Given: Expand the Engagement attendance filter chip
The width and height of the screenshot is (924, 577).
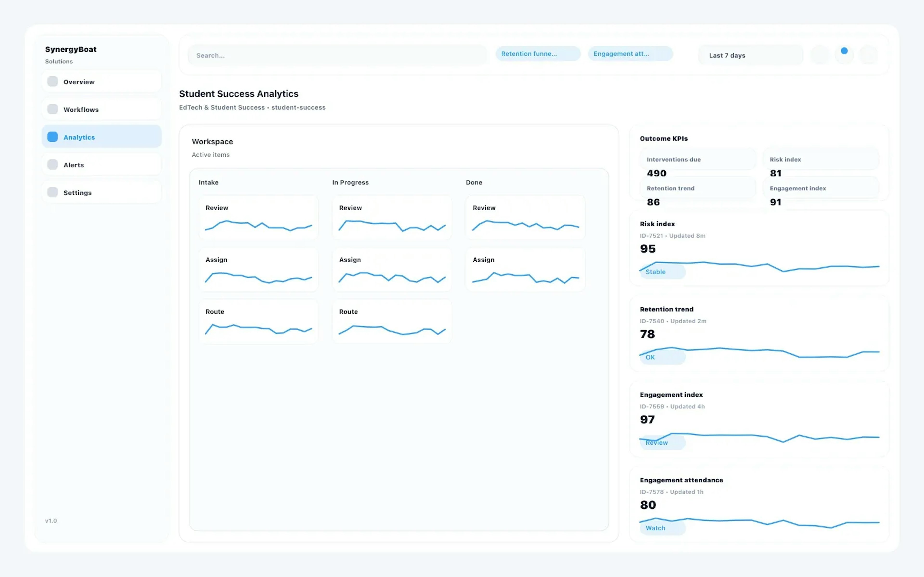Looking at the screenshot, I should [x=630, y=53].
